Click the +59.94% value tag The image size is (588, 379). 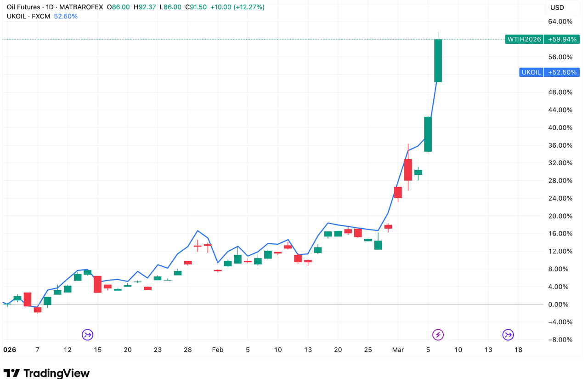[561, 40]
